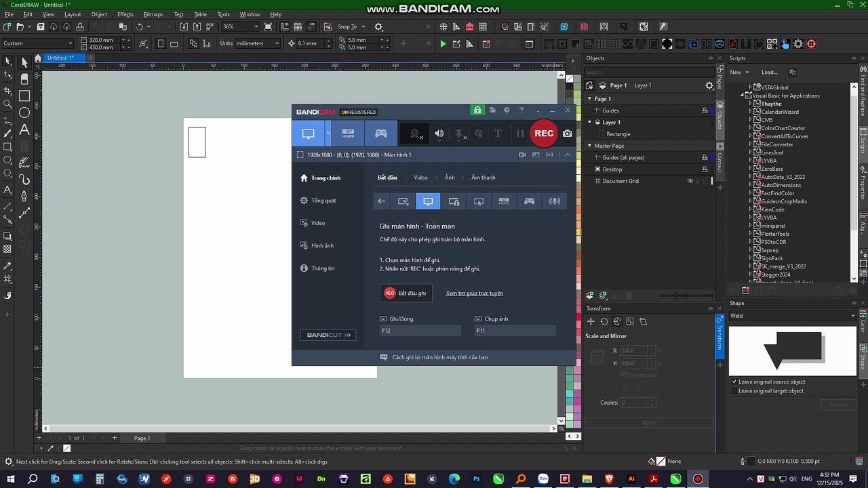The width and height of the screenshot is (868, 488).
Task: Click the Print icon in the standard toolbar
Action: coord(80,26)
